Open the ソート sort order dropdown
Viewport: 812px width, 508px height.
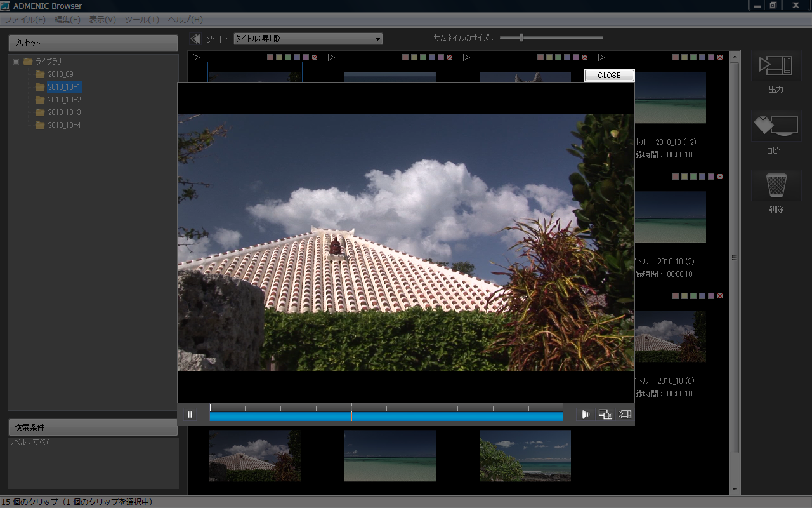click(x=308, y=39)
